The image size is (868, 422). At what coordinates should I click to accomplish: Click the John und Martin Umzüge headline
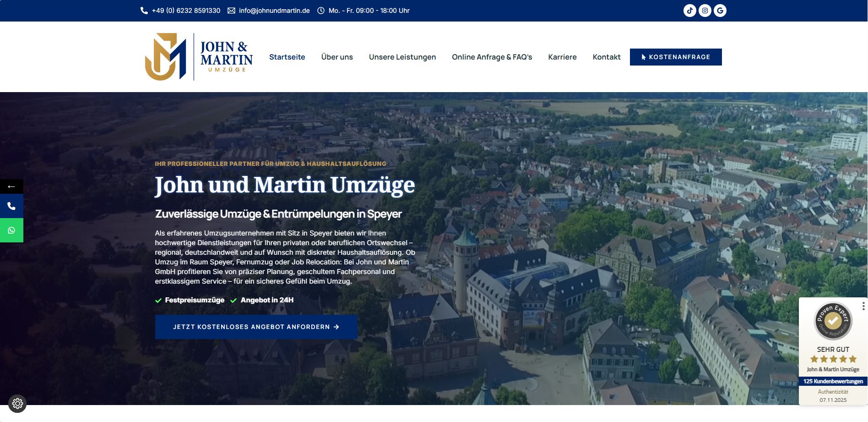(285, 185)
